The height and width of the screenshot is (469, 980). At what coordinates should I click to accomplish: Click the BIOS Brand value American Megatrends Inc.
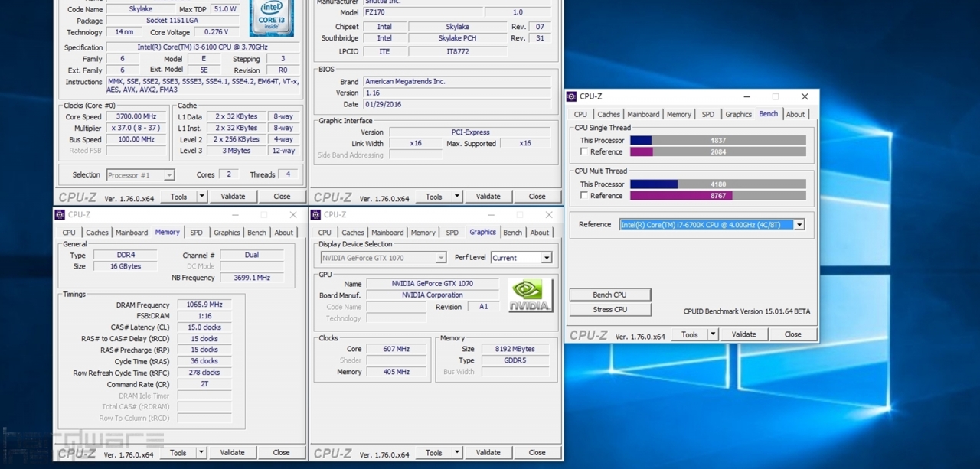456,82
